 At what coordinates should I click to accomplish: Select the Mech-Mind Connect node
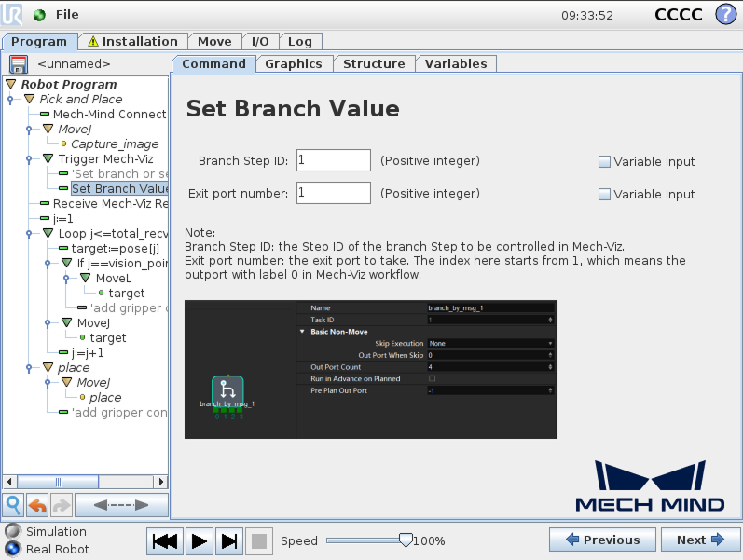[x=109, y=115]
